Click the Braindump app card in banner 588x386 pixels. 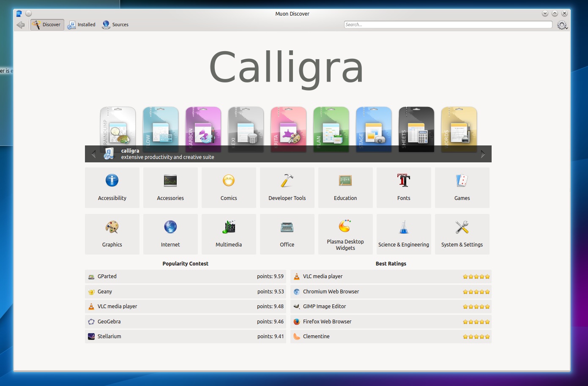click(118, 129)
